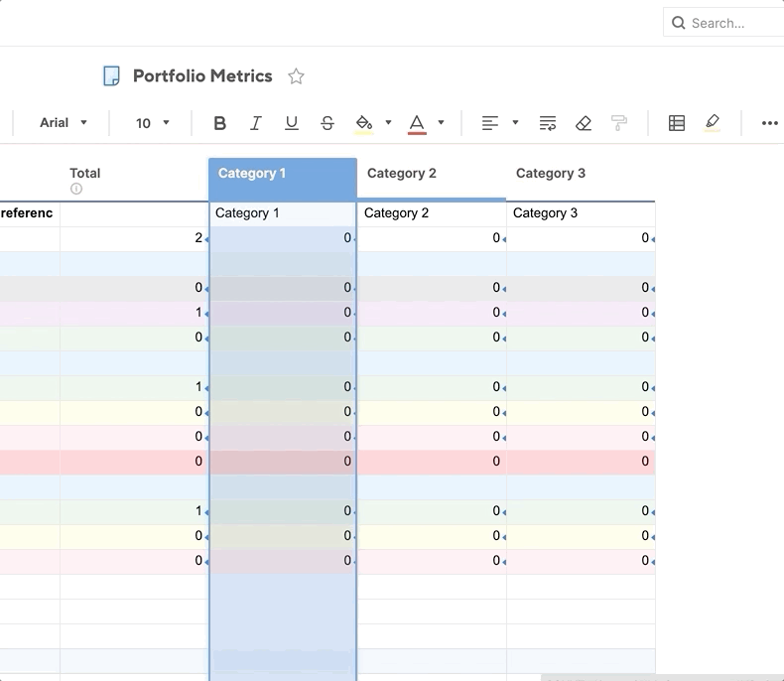Open the Arial font dropdown
Viewport: 784px width, 681px height.
click(x=64, y=123)
